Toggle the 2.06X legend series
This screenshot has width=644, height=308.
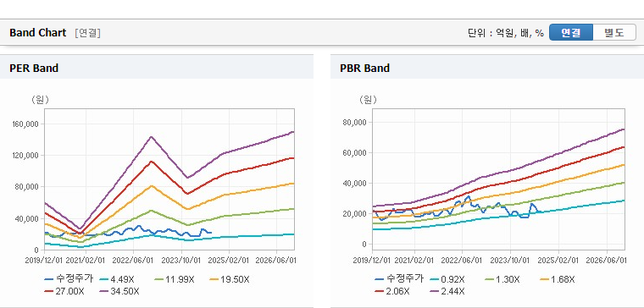(392, 291)
